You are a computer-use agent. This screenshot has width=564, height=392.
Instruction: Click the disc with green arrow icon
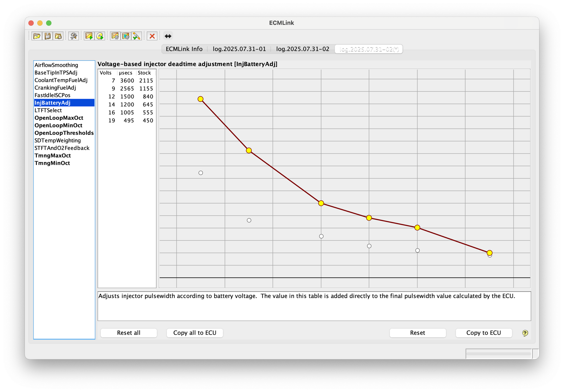(x=100, y=36)
